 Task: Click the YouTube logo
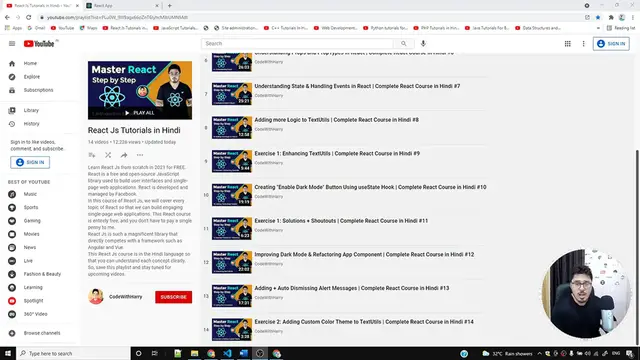point(39,44)
